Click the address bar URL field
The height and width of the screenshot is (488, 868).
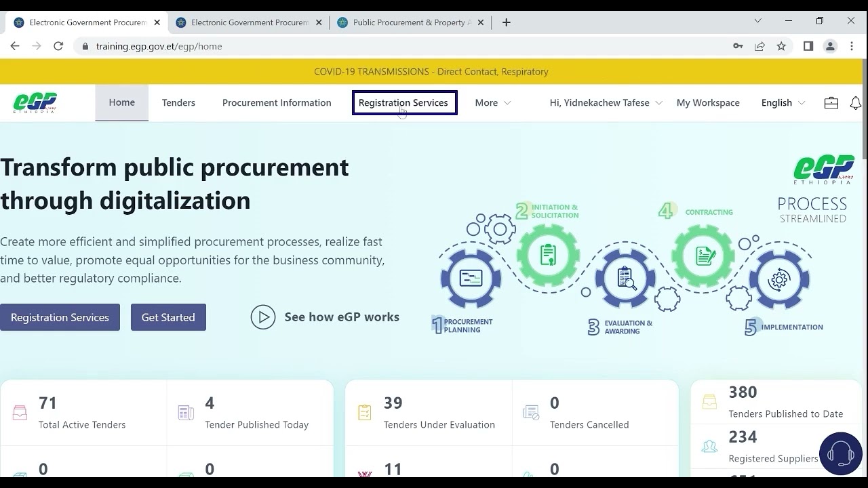tap(407, 46)
